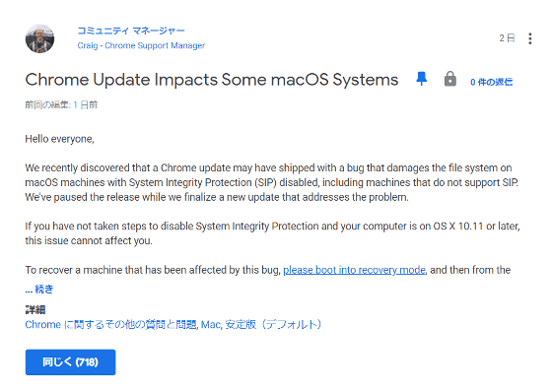Select the Mac tag link
Image resolution: width=552 pixels, height=392 pixels.
tap(211, 324)
